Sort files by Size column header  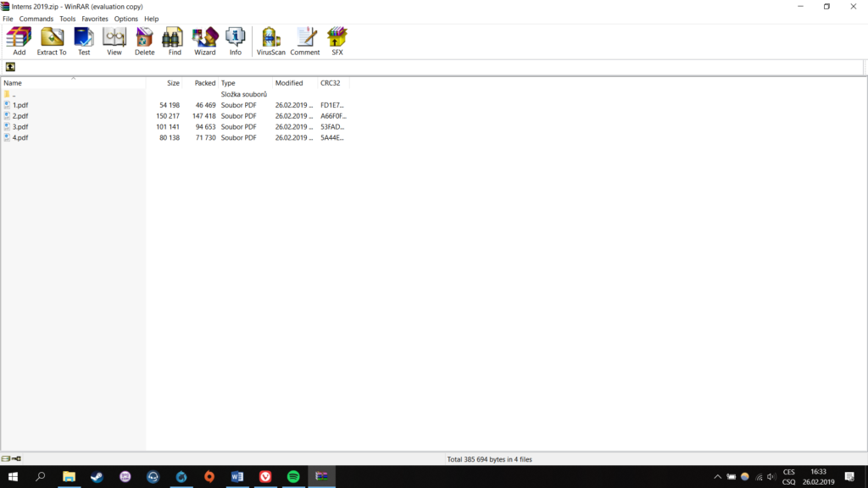click(x=164, y=83)
